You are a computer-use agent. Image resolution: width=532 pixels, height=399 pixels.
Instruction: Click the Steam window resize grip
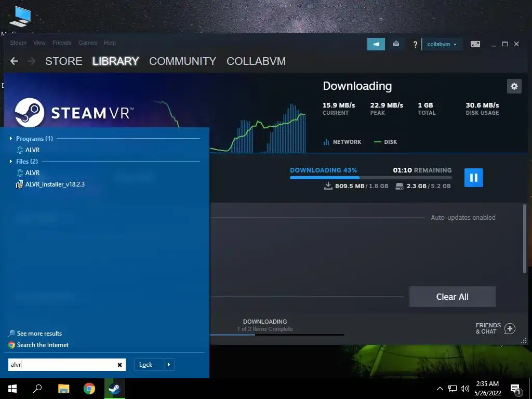524,340
